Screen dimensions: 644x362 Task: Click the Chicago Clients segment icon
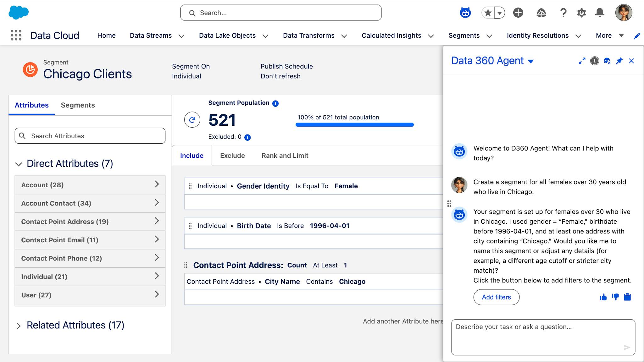coord(30,69)
